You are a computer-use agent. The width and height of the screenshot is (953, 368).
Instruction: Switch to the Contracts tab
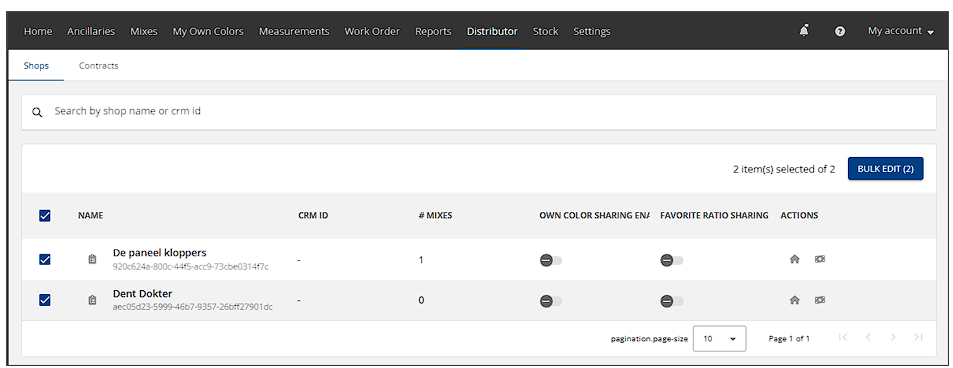pyautogui.click(x=98, y=66)
